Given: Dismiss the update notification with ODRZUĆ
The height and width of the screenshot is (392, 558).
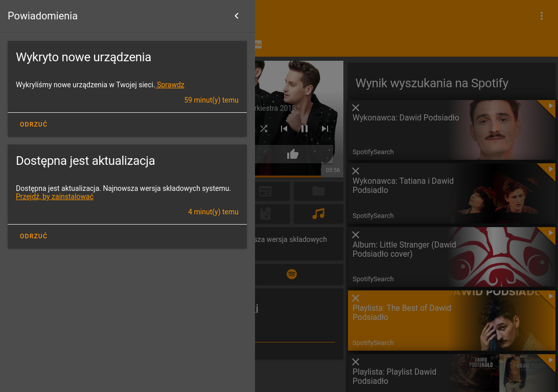Looking at the screenshot, I should 33,236.
